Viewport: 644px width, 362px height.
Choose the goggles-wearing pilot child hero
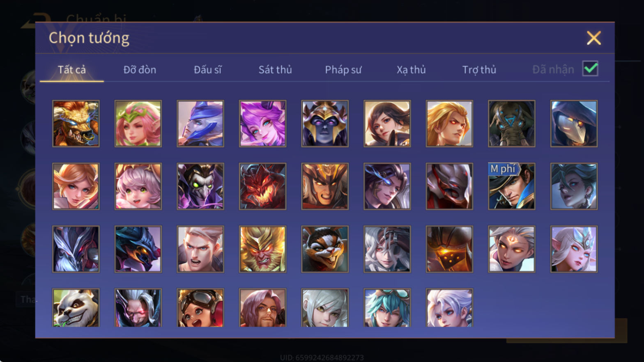[x=200, y=308]
